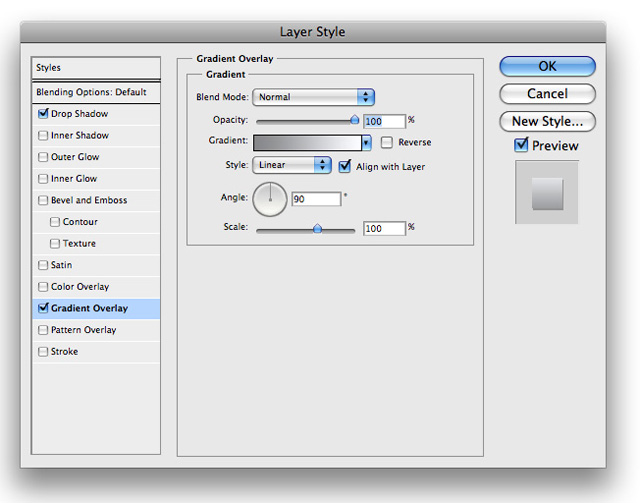Enable the Inner Shadow checkbox

pyautogui.click(x=43, y=135)
